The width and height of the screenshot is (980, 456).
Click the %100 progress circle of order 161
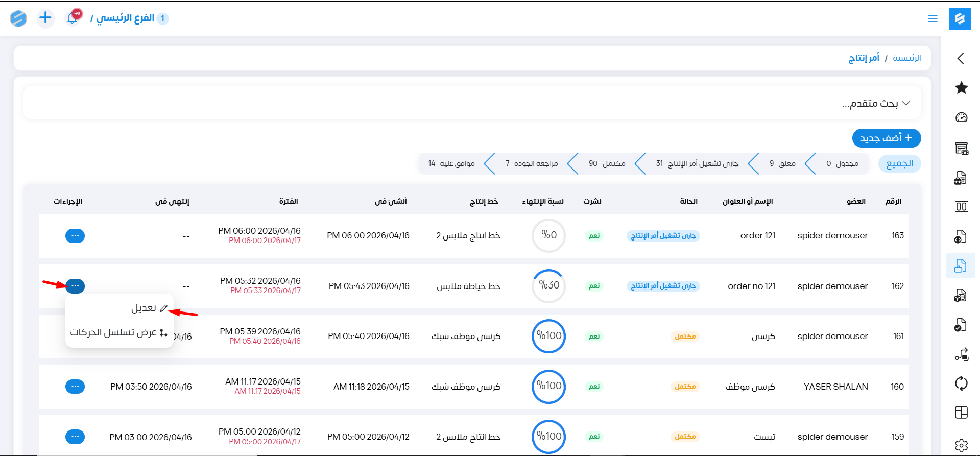click(x=549, y=336)
